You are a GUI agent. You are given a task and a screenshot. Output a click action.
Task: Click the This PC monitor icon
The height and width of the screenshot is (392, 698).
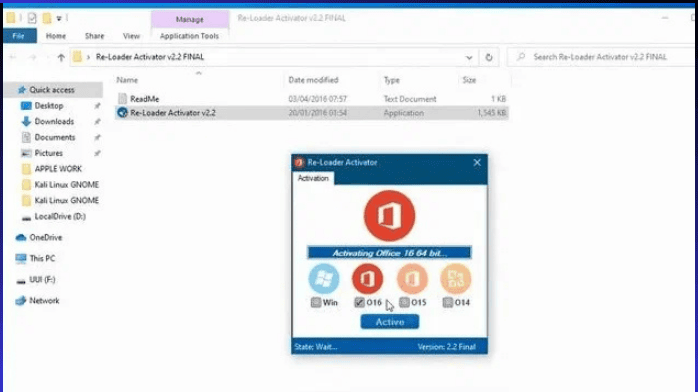click(x=21, y=259)
